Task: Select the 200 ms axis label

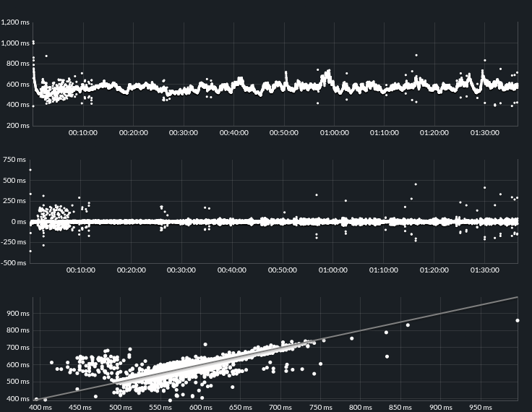Action: [18, 126]
